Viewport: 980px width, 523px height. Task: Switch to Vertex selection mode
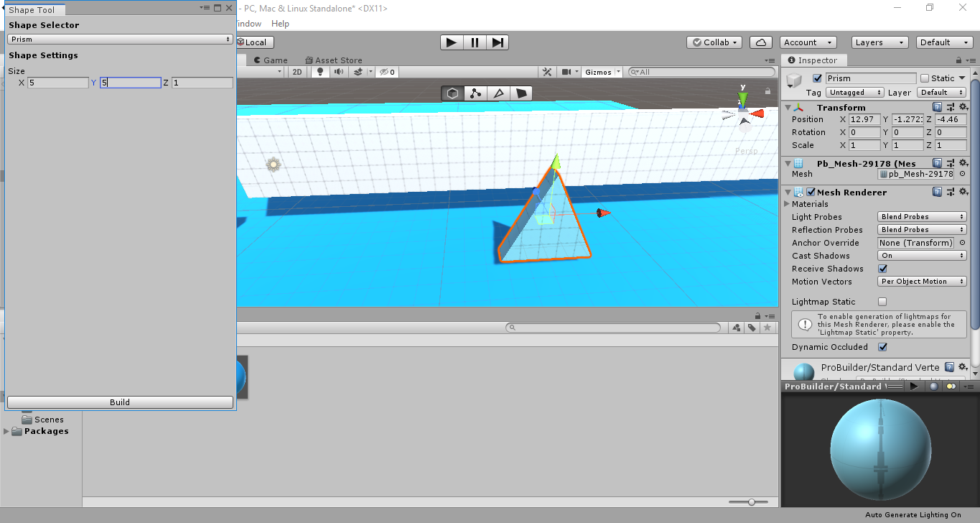coord(475,93)
